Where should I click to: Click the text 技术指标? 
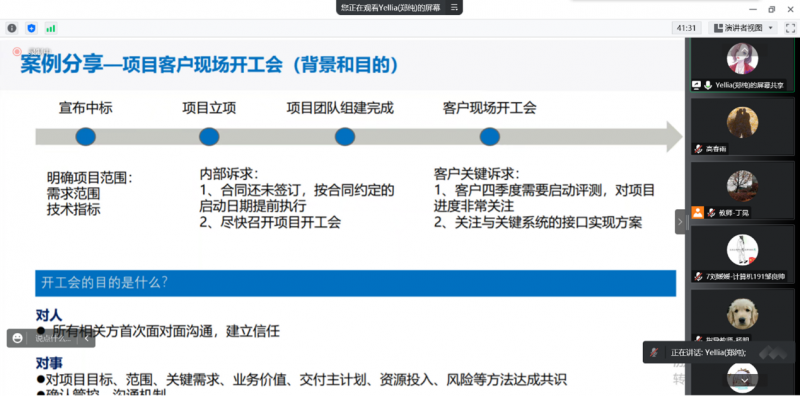73,210
